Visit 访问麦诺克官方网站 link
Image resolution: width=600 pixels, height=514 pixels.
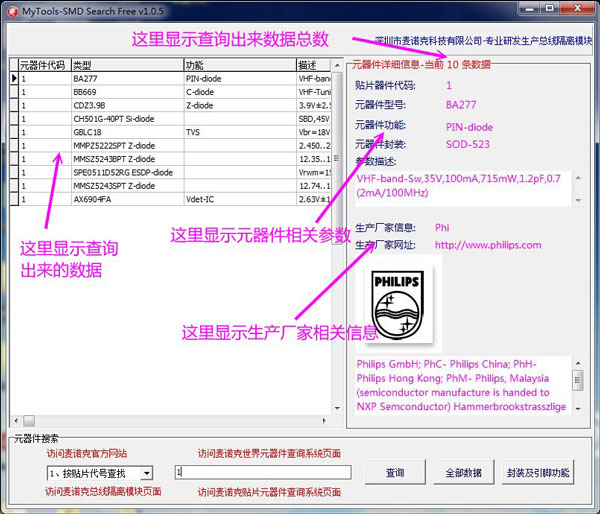(x=87, y=454)
